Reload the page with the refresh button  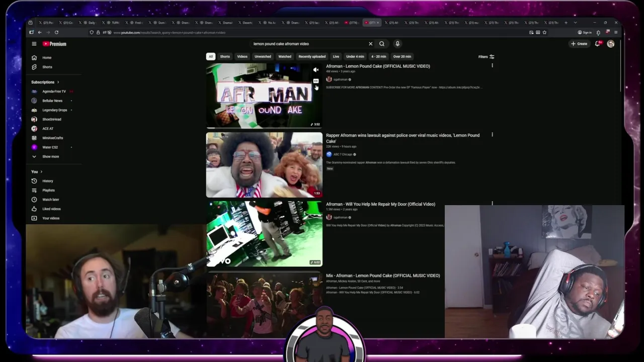coord(56,32)
